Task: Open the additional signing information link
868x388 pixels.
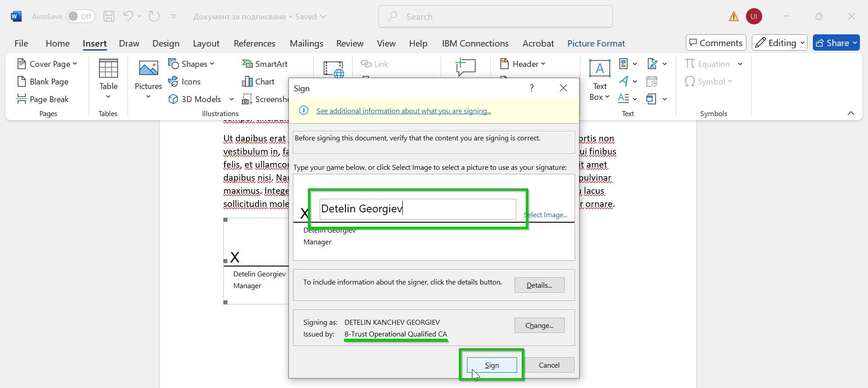Action: point(404,111)
